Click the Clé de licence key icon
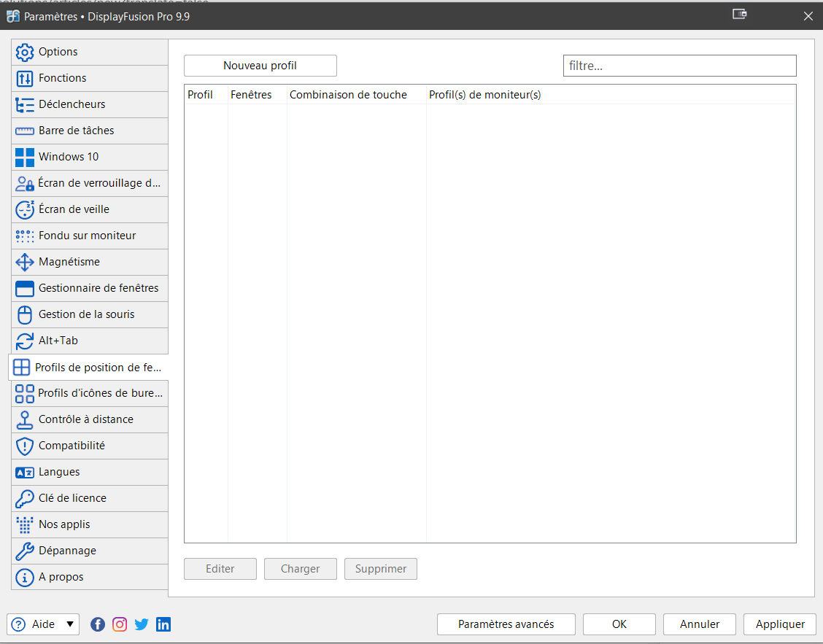Screen dimensions: 823x644 [x=25, y=498]
